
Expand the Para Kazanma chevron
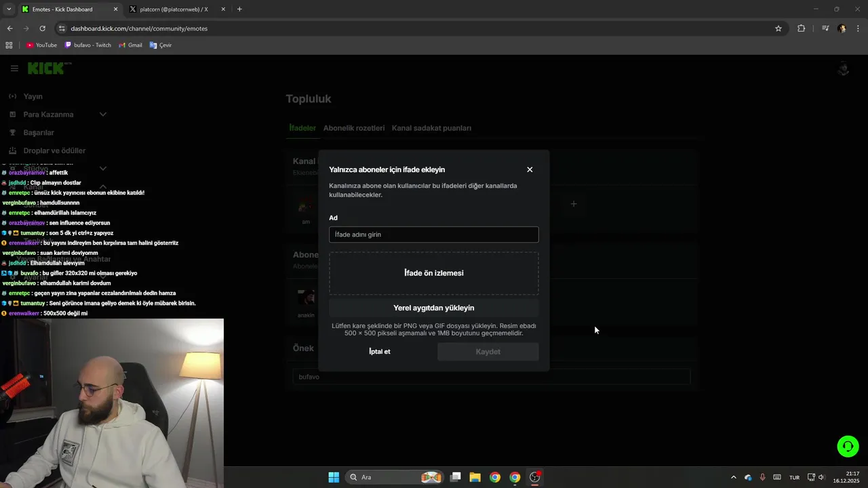pos(103,115)
